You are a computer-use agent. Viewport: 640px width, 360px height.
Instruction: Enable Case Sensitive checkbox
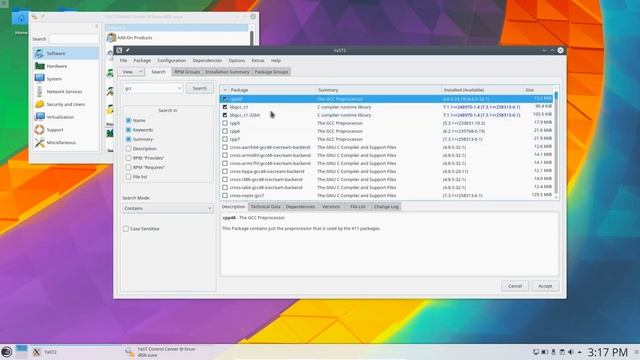126,229
